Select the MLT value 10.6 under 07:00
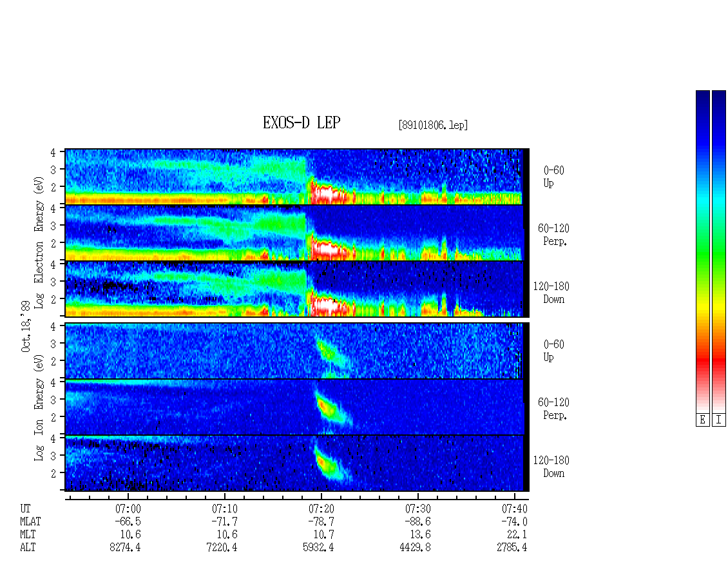 tap(131, 535)
